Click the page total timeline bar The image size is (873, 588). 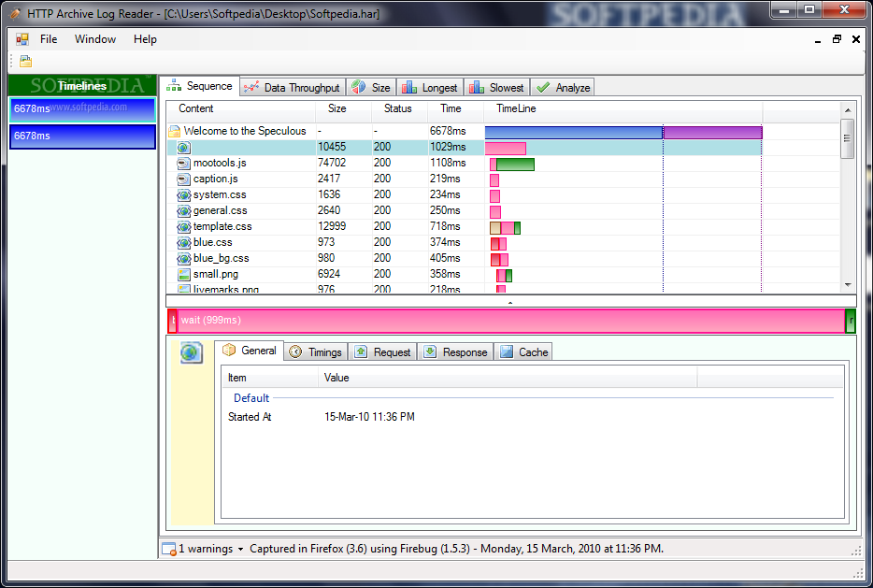pos(623,133)
